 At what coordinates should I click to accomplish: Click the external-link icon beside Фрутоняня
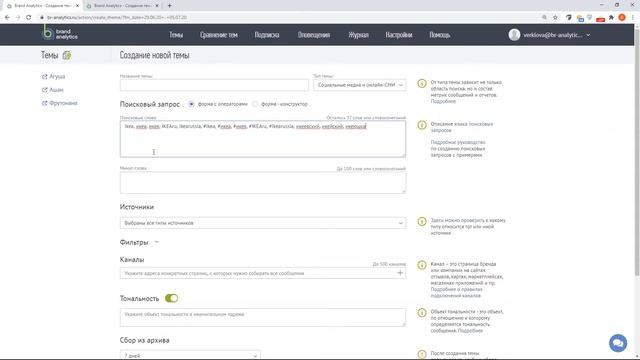point(44,103)
